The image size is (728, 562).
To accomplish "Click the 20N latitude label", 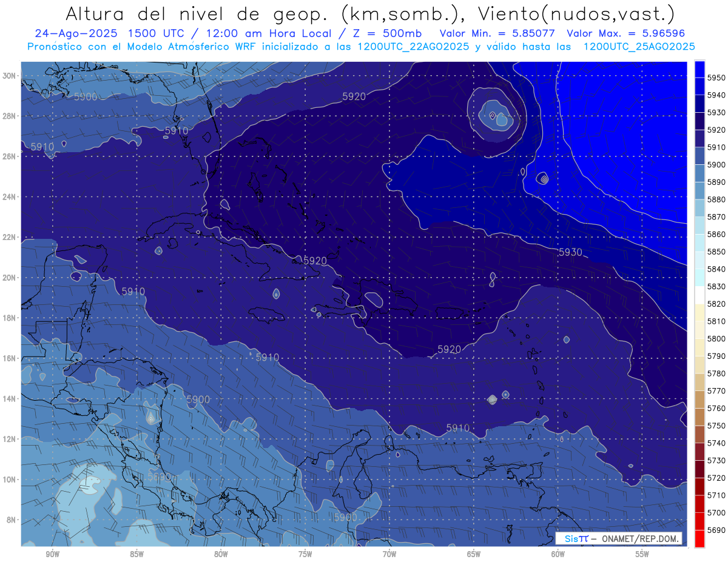I will pyautogui.click(x=9, y=278).
